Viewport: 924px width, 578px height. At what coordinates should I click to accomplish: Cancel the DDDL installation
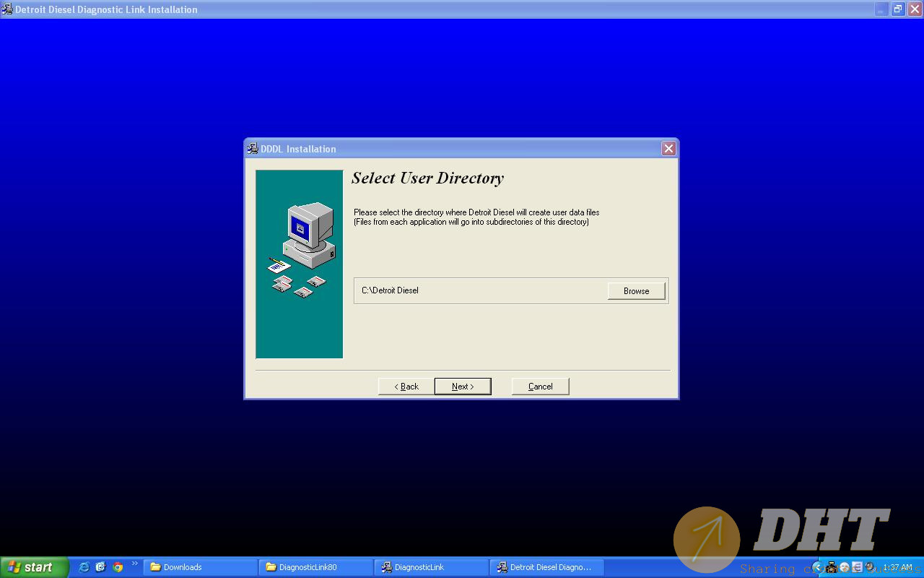click(x=540, y=387)
